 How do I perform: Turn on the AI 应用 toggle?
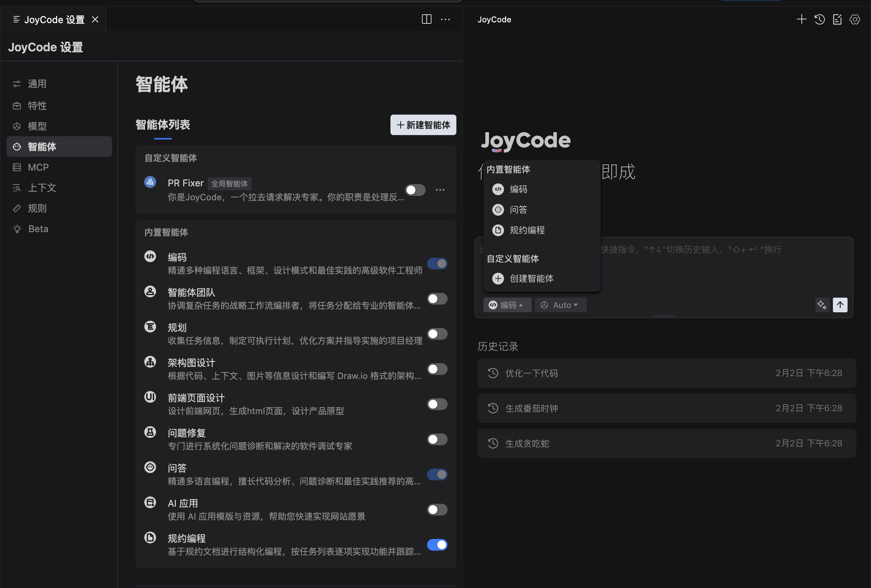tap(437, 510)
